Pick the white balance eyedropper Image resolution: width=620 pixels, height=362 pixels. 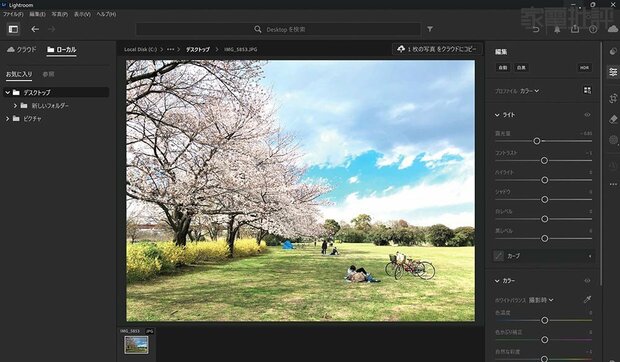(587, 300)
